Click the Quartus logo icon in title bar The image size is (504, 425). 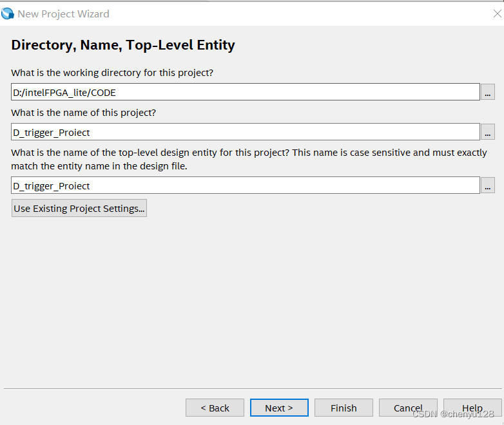pyautogui.click(x=7, y=14)
